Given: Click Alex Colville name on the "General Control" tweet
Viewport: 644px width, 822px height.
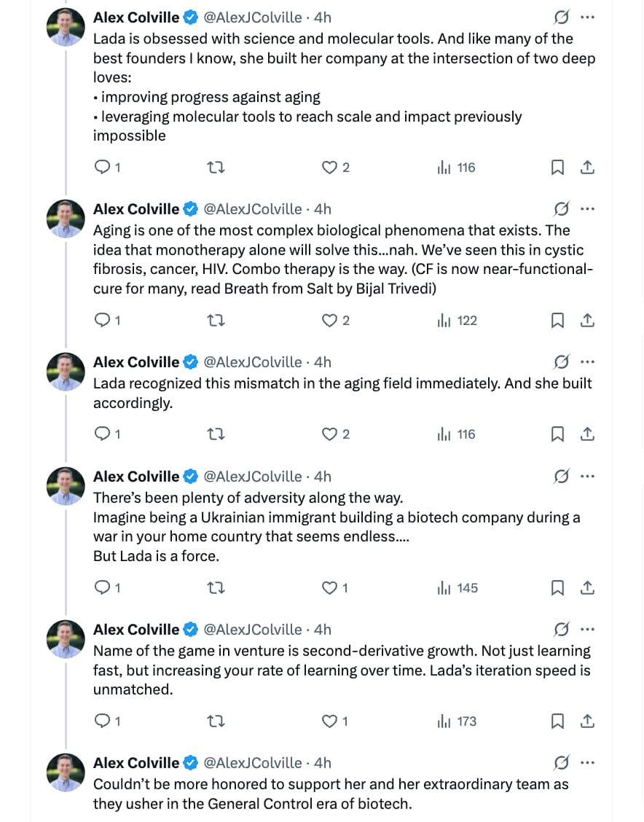Looking at the screenshot, I should 136,763.
